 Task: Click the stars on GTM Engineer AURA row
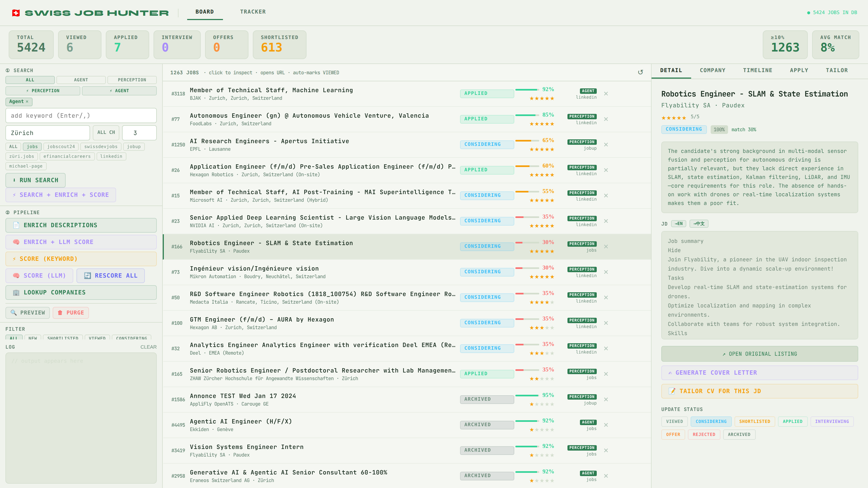541,328
